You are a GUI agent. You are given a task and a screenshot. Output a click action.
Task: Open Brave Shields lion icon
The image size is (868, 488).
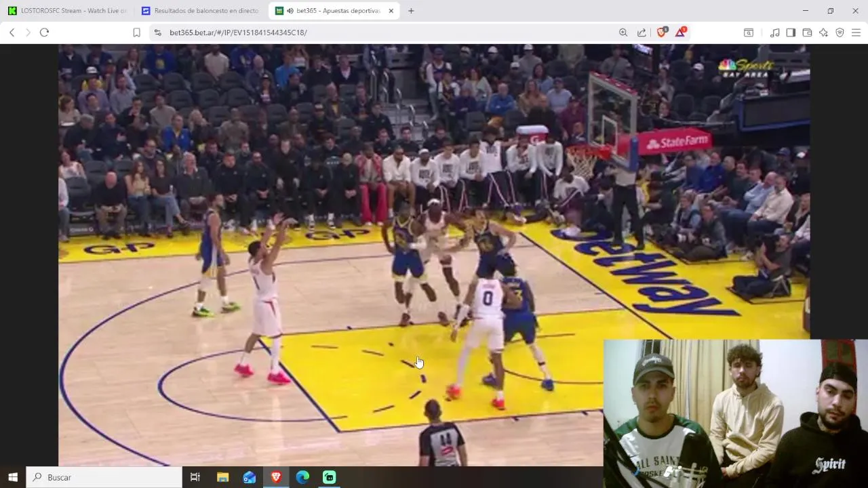coord(662,32)
